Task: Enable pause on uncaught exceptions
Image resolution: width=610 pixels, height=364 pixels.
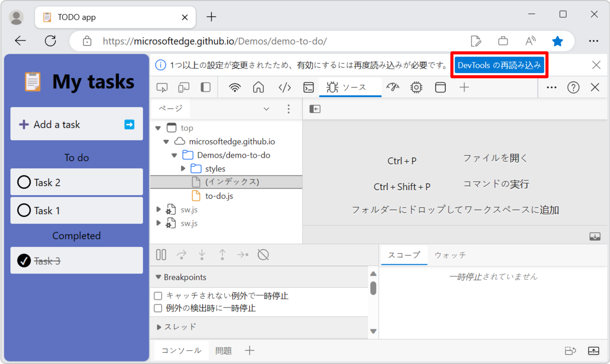Action: click(158, 295)
